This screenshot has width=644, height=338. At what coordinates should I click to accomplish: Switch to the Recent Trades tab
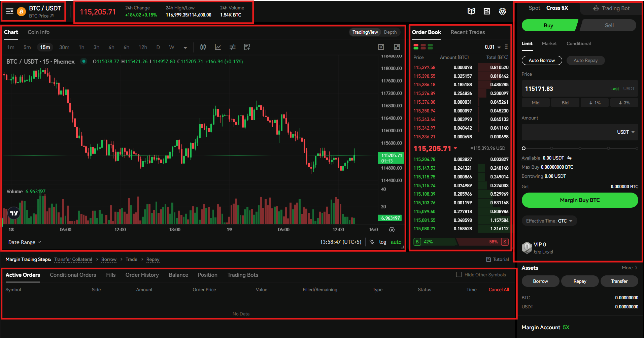click(x=468, y=32)
